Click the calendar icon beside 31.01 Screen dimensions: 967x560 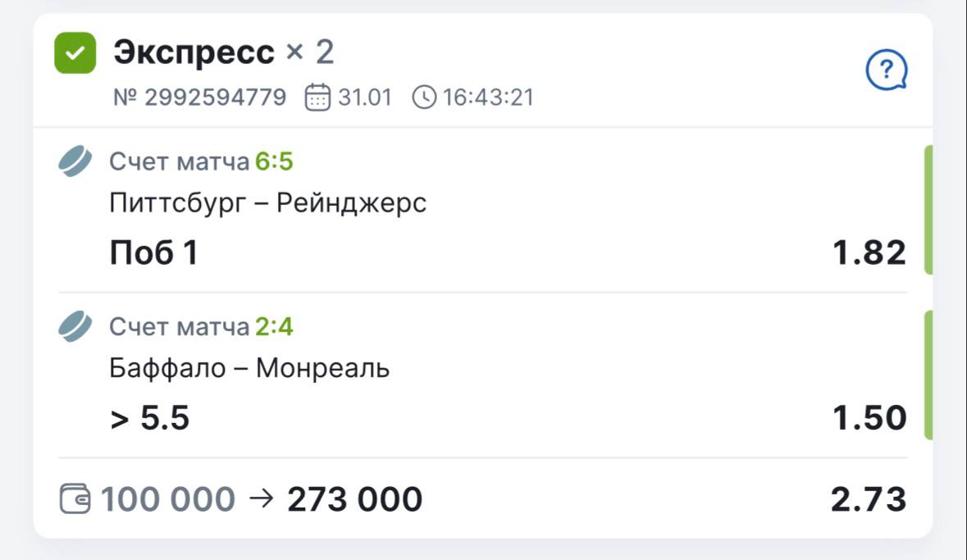316,98
